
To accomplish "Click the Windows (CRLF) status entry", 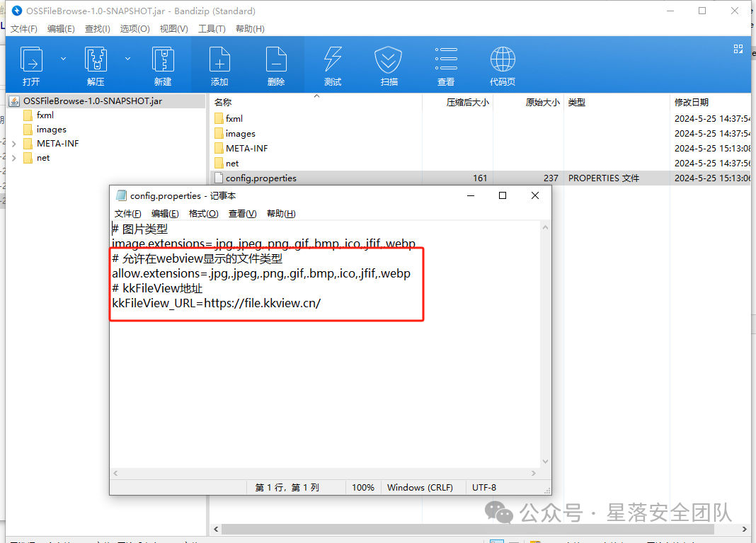I will tap(420, 488).
